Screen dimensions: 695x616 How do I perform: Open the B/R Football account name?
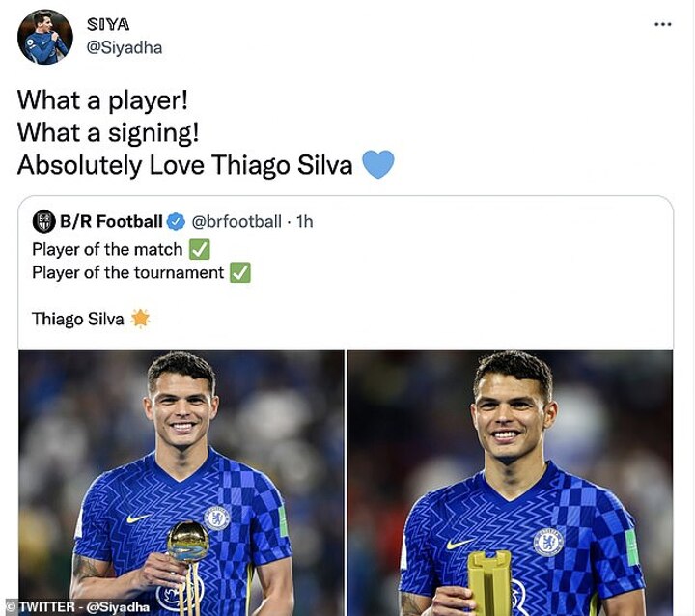click(111, 222)
